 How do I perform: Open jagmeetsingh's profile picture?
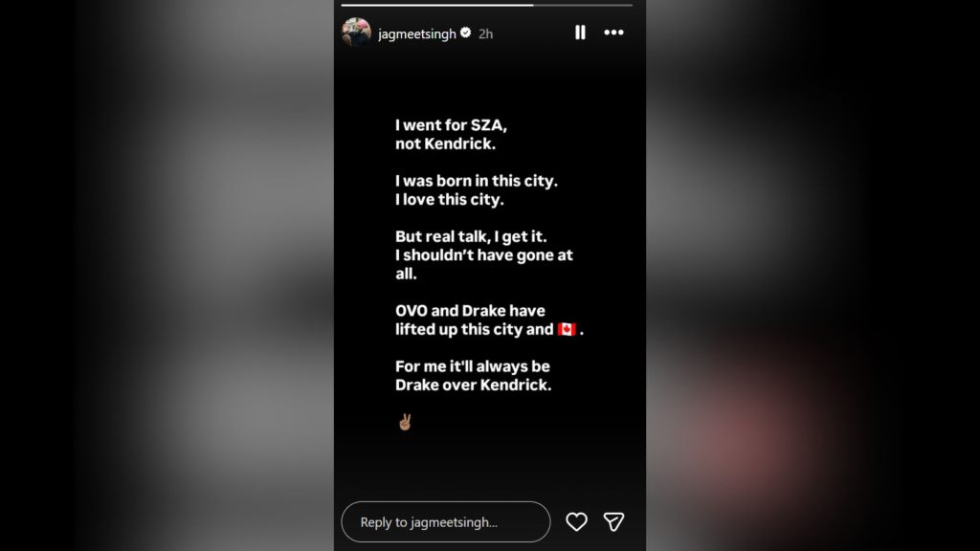pyautogui.click(x=356, y=33)
